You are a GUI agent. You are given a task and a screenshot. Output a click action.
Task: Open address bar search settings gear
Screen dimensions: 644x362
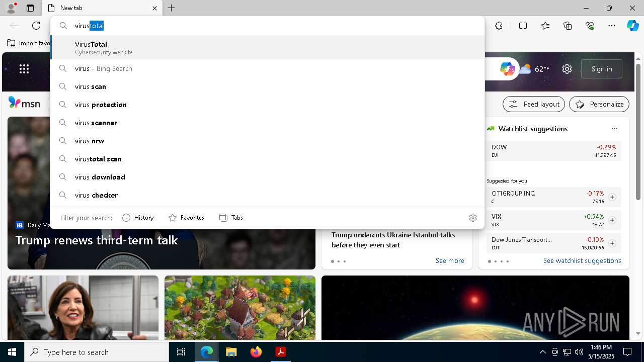click(x=472, y=218)
